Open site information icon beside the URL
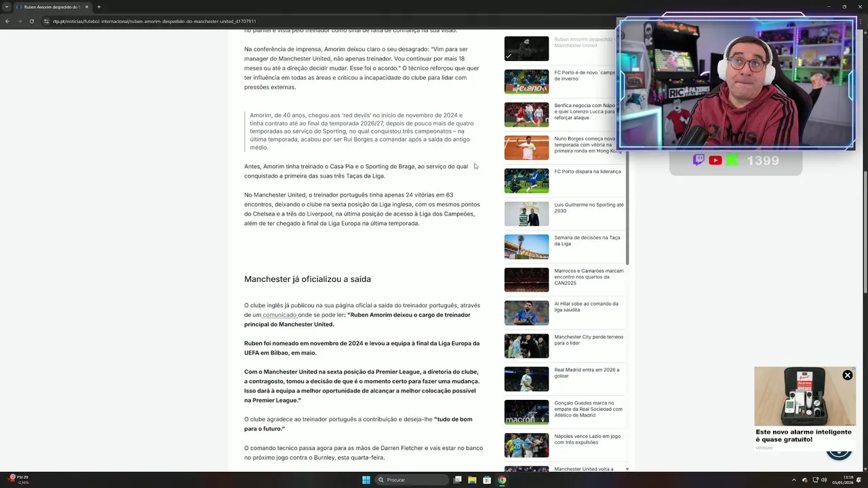 (46, 21)
